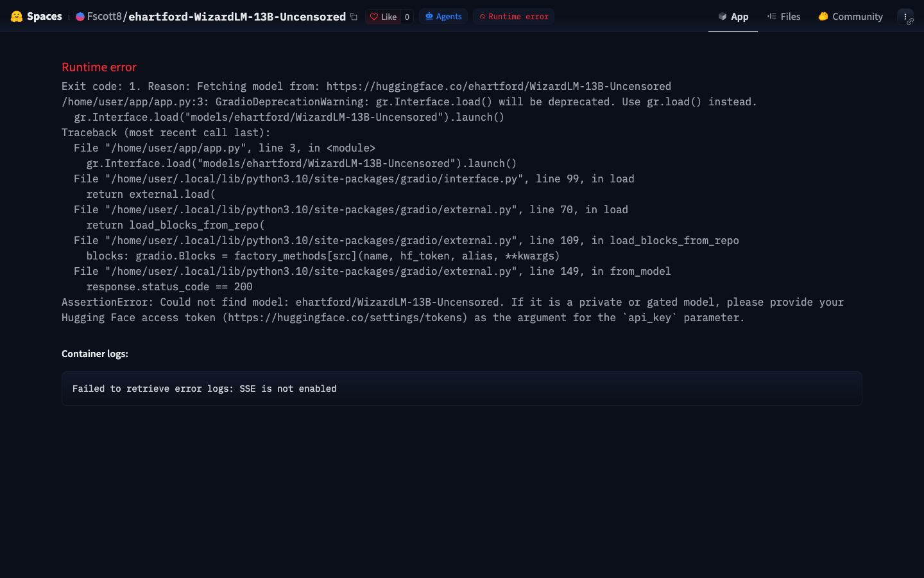Click the Hugging Face emoji logo
The width and height of the screenshot is (924, 578).
click(17, 17)
